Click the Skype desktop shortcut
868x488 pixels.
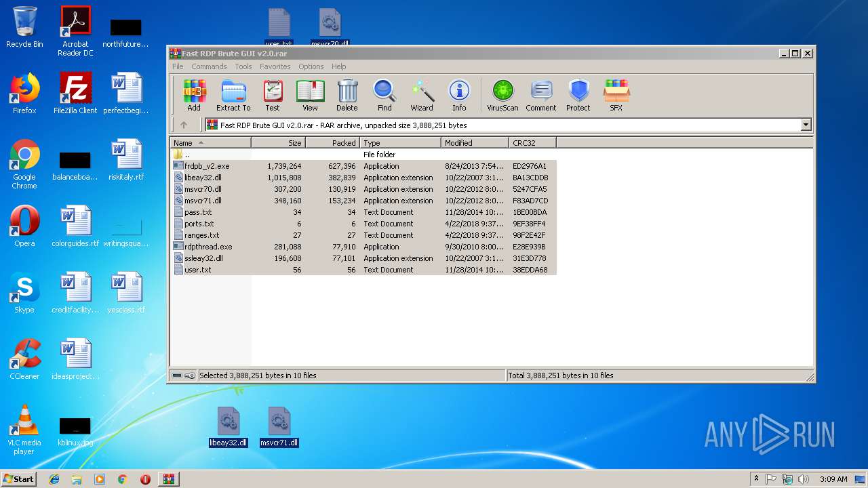click(24, 293)
